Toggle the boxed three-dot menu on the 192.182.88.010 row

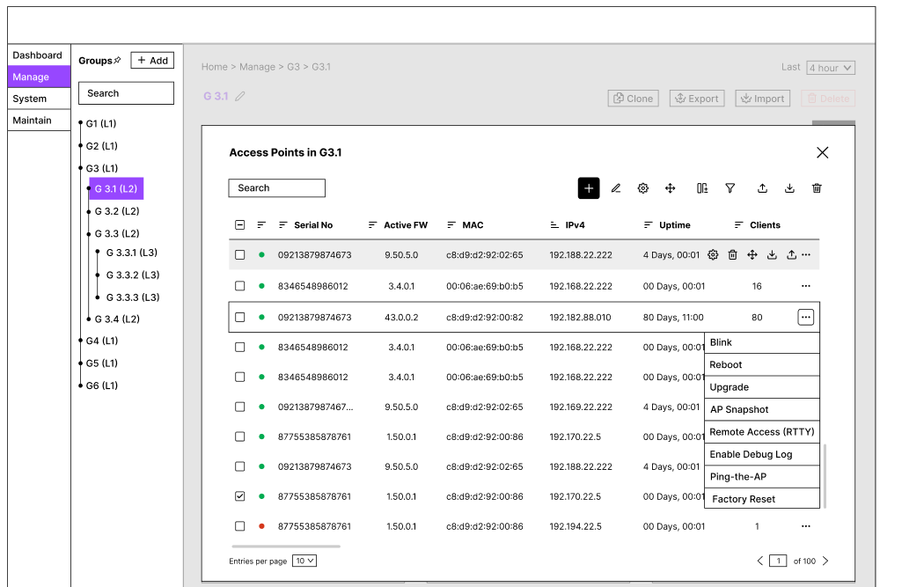pyautogui.click(x=805, y=317)
